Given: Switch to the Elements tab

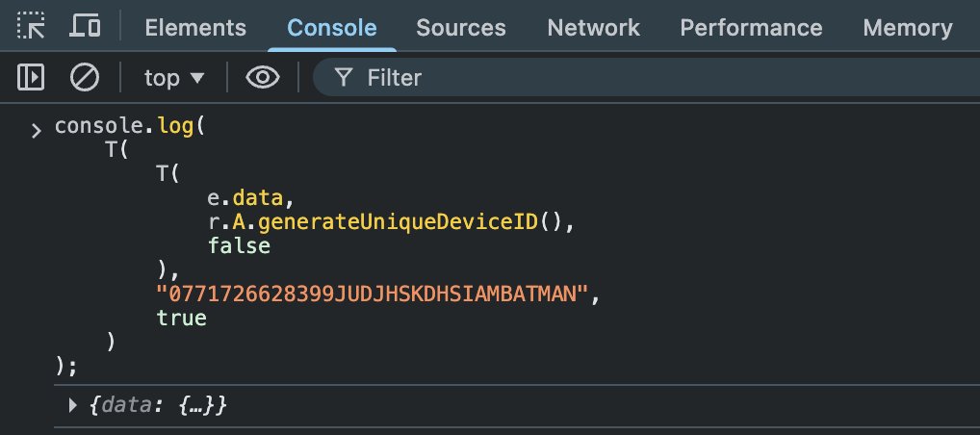Looking at the screenshot, I should pos(195,28).
